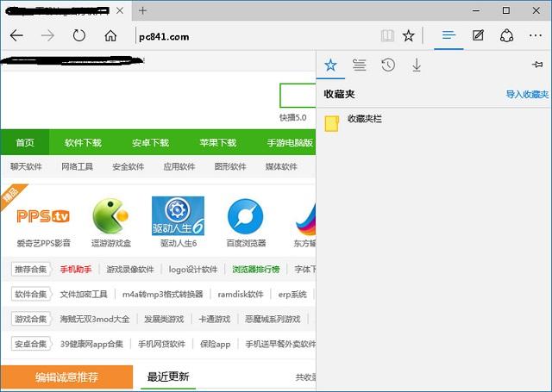Viewport: 552px width, 392px height.
Task: Open the Share icon
Action: (506, 35)
